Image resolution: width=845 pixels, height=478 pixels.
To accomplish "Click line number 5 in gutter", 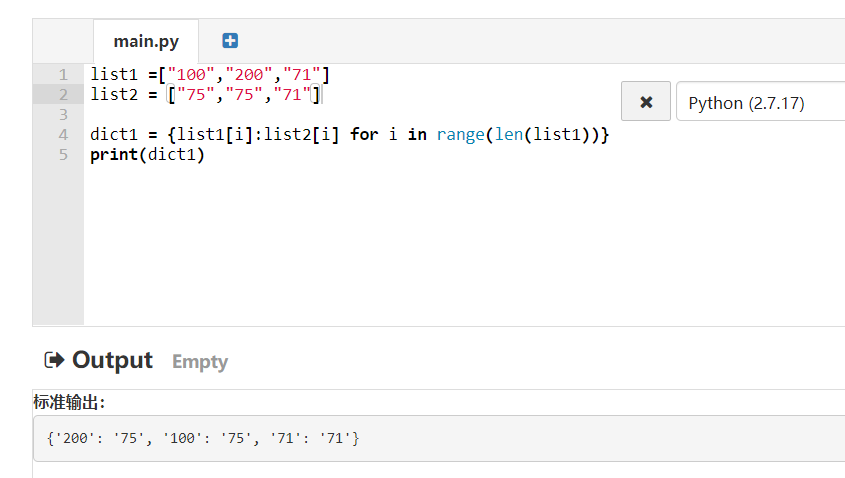I will [63, 154].
